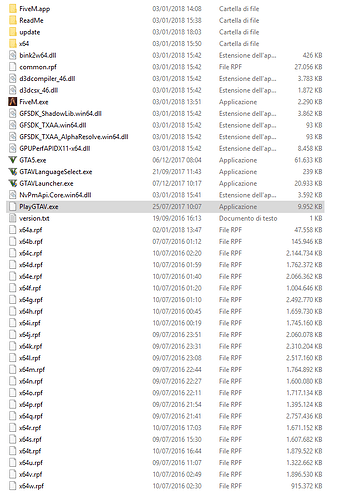The height and width of the screenshot is (500, 364).
Task: Select the file named x64m.rpf
Action: tap(32, 370)
